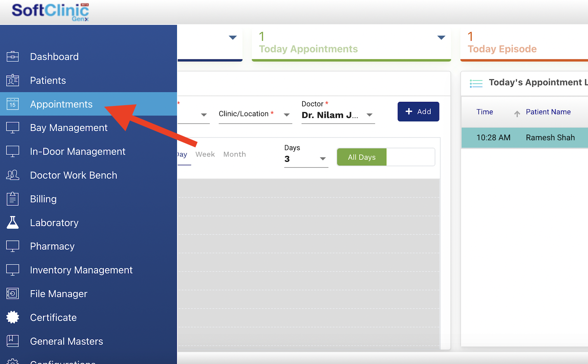Switch to the Month view tab

[235, 154]
